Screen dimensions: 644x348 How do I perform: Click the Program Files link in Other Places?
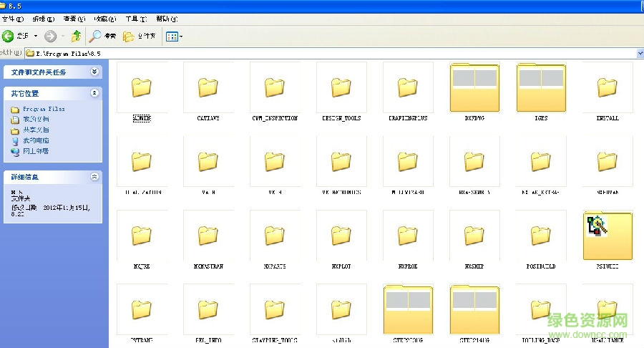click(43, 109)
